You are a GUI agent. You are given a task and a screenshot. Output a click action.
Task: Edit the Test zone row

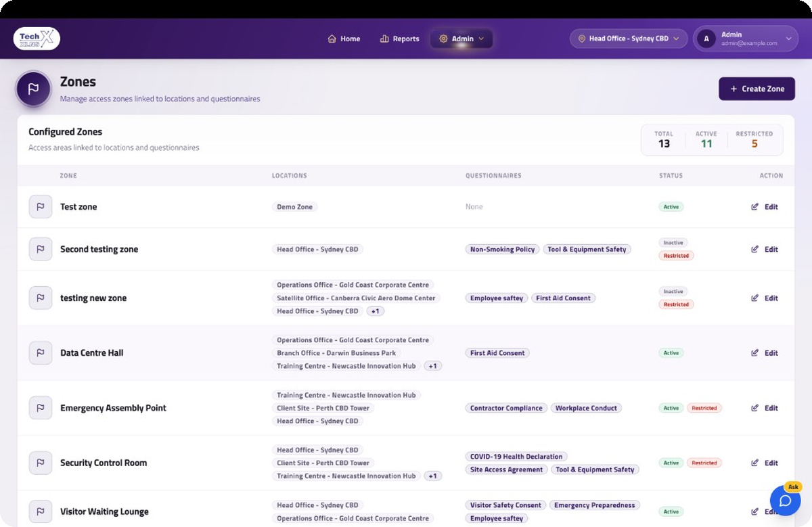(x=765, y=207)
